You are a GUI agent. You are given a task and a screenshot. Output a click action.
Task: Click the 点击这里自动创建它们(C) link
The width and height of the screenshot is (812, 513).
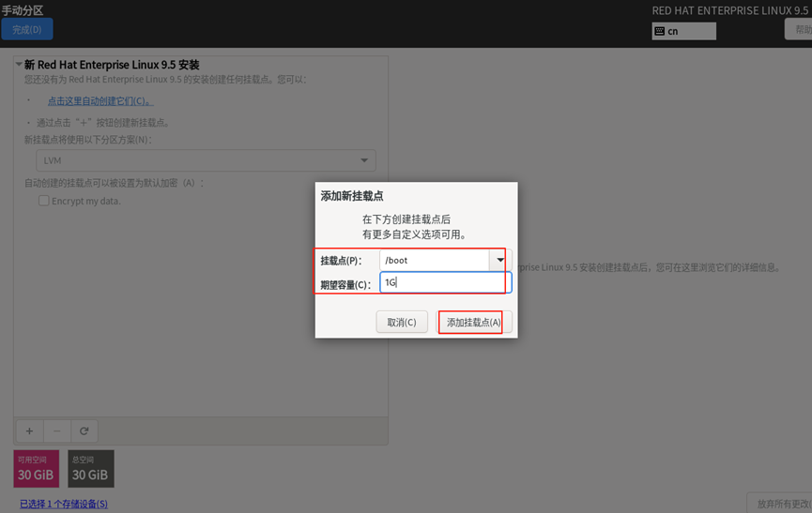[100, 101]
